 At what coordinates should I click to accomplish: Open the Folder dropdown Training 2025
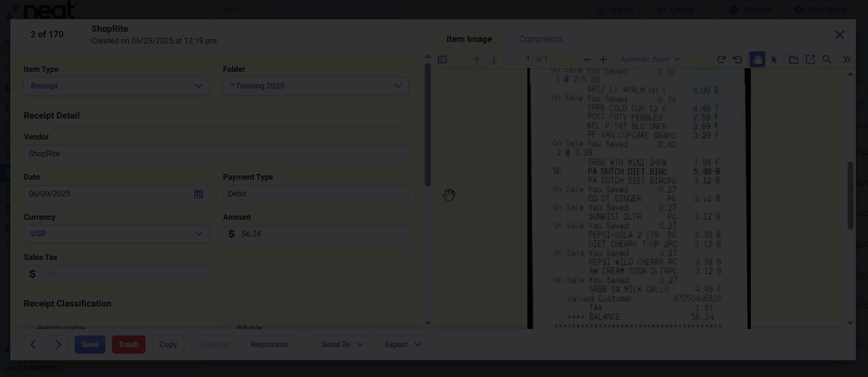click(x=316, y=86)
